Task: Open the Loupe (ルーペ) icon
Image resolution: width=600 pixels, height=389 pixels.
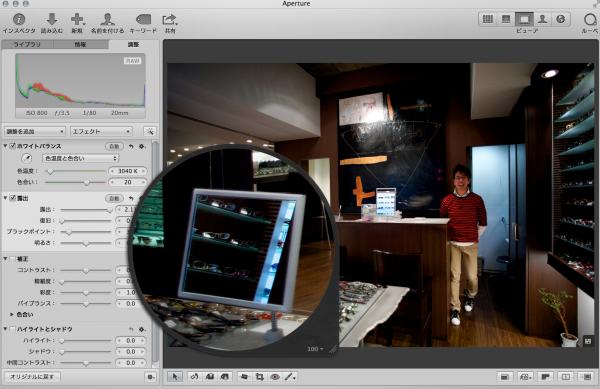Action: click(590, 19)
